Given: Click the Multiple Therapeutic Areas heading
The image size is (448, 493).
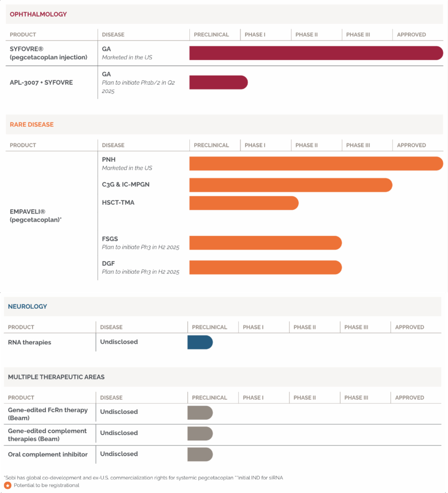Looking at the screenshot, I should 56,377.
